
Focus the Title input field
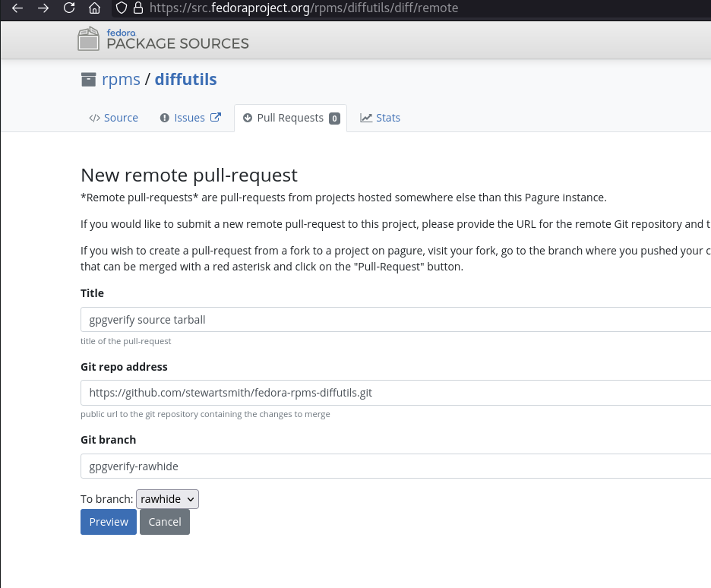(x=396, y=320)
